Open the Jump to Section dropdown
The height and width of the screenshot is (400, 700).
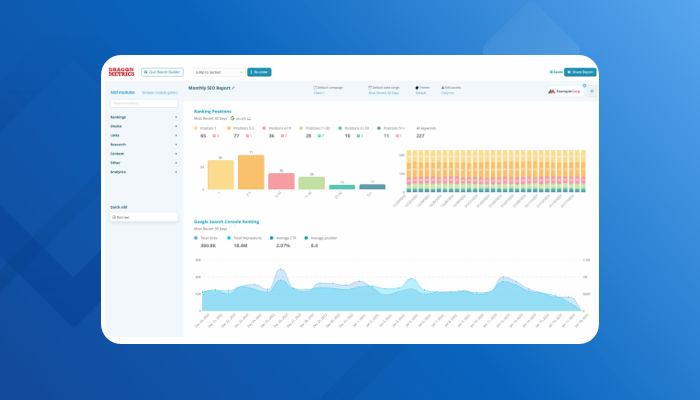pyautogui.click(x=219, y=72)
